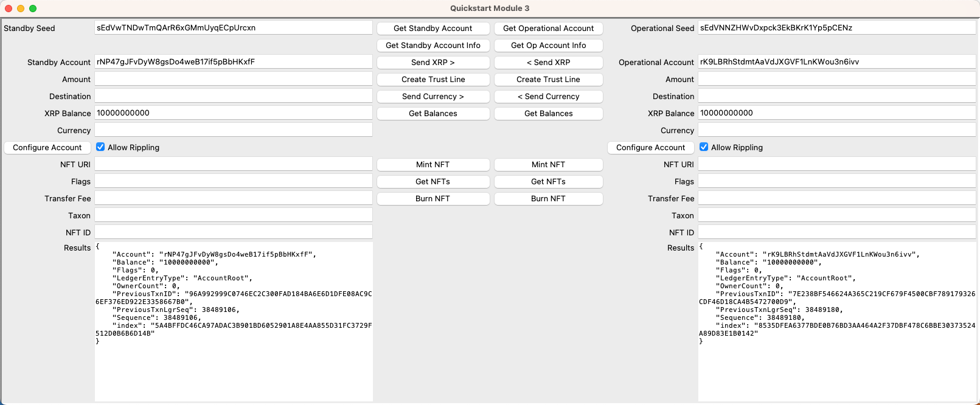Image resolution: width=980 pixels, height=405 pixels.
Task: Toggle the operational Allow Rippling checkbox
Action: (704, 147)
